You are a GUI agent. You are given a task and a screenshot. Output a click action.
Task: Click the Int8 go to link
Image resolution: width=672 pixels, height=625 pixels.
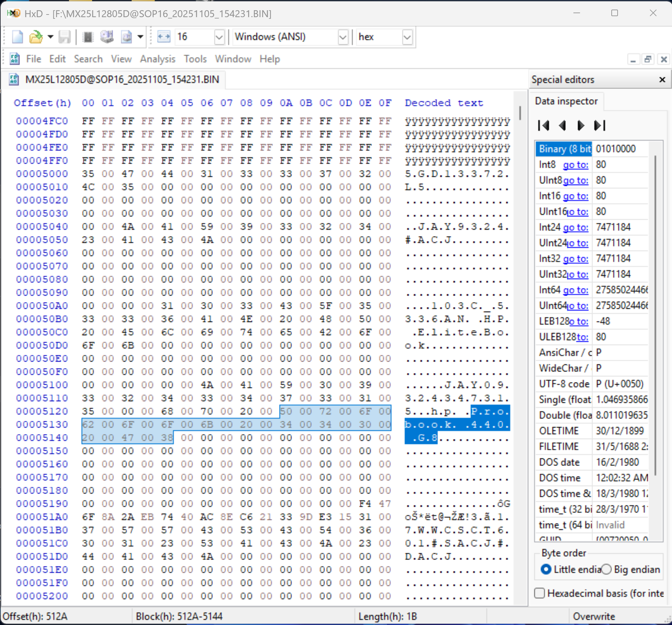[x=575, y=165]
